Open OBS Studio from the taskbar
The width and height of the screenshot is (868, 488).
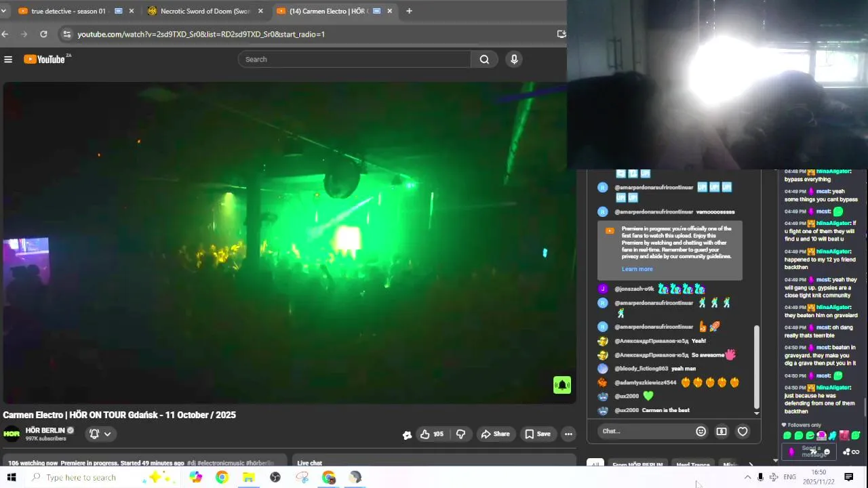(x=275, y=477)
